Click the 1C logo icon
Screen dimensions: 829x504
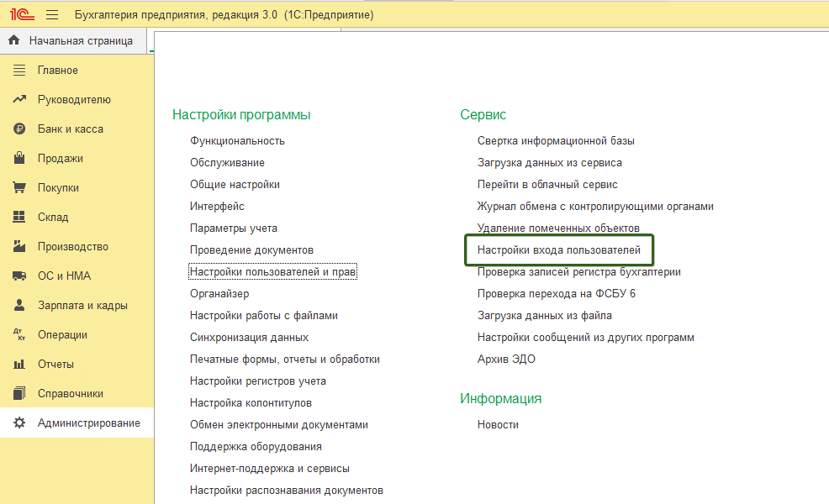click(22, 15)
